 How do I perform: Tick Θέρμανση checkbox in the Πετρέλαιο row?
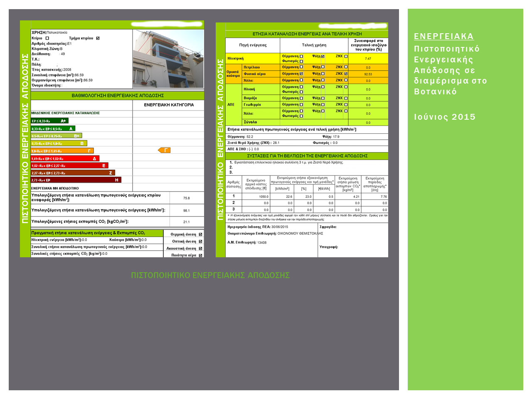[301, 67]
